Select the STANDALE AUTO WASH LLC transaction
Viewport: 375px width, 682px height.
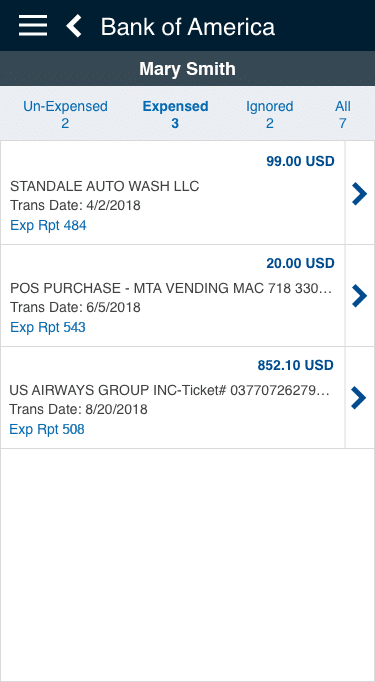click(x=173, y=192)
